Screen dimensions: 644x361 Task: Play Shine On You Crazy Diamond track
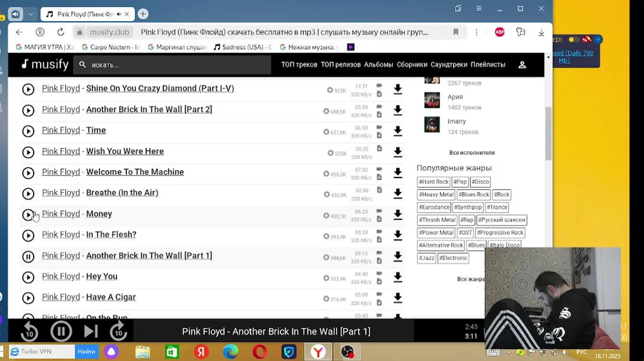pyautogui.click(x=28, y=89)
